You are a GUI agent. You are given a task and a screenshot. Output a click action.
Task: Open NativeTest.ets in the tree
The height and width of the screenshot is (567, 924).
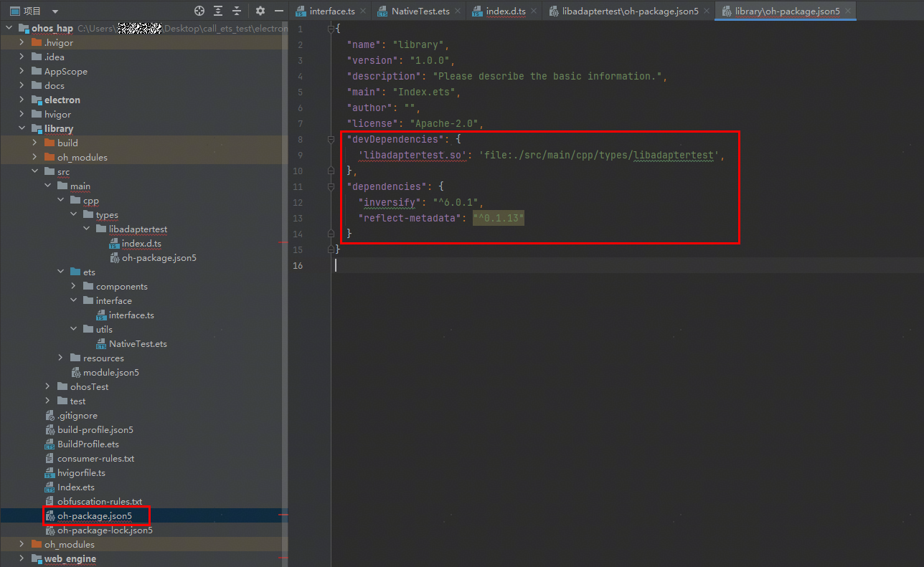pyautogui.click(x=138, y=344)
